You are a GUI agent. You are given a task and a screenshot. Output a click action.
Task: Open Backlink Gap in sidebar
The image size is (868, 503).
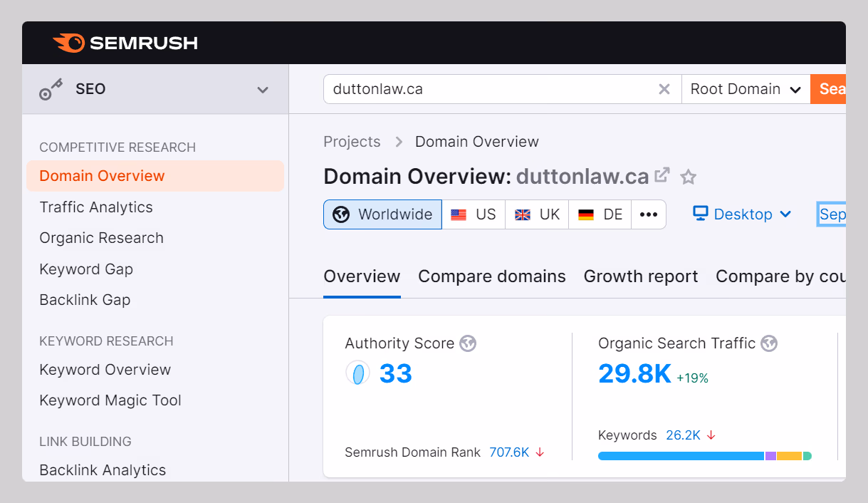pyautogui.click(x=85, y=300)
